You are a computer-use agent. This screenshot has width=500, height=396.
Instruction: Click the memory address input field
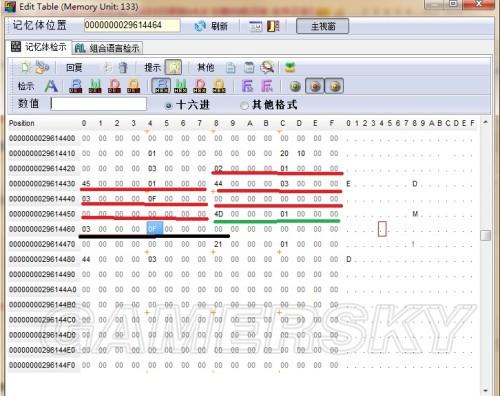(x=132, y=25)
